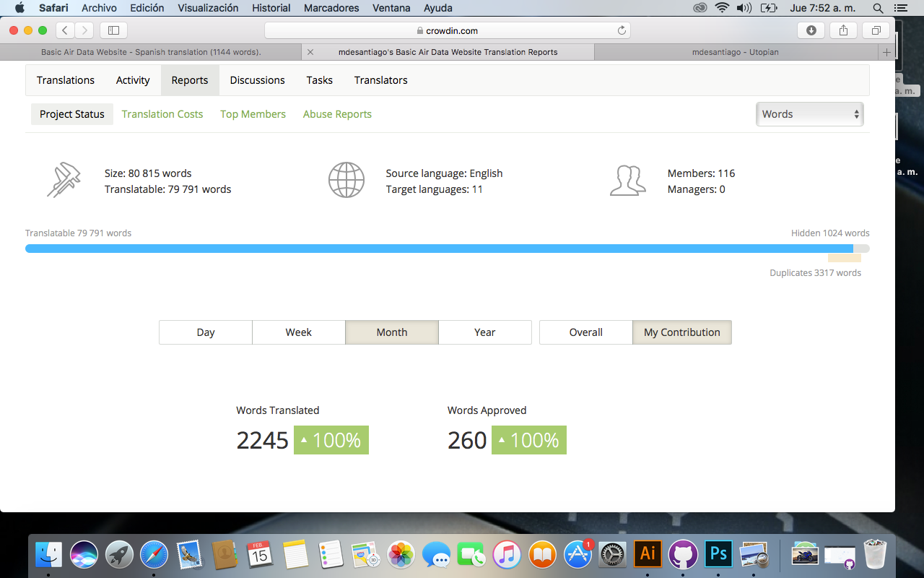924x578 pixels.
Task: Show My Contribution statistics
Action: coord(682,332)
